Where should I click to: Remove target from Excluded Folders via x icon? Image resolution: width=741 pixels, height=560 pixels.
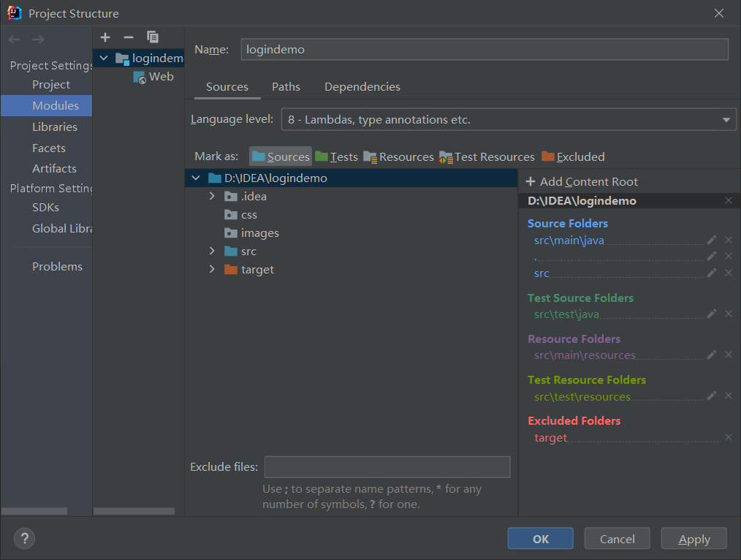[x=728, y=437]
